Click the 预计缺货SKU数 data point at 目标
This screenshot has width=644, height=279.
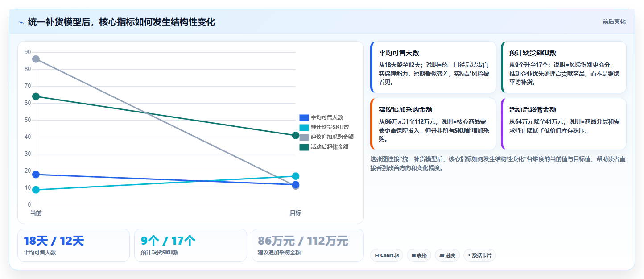295,176
